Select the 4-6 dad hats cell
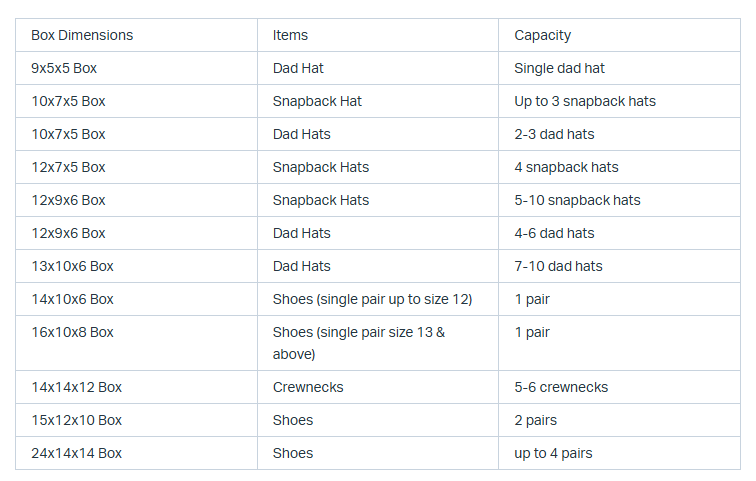This screenshot has height=481, width=756. tap(554, 233)
